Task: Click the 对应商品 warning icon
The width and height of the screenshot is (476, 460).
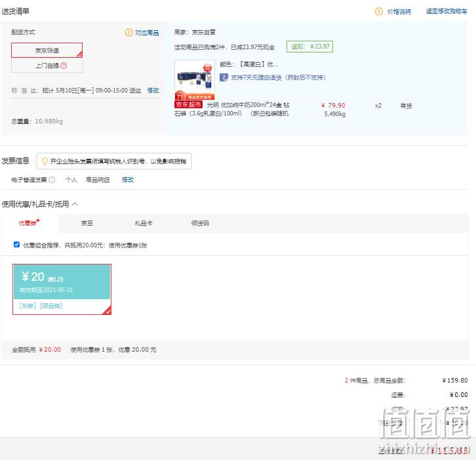Action: [x=129, y=32]
